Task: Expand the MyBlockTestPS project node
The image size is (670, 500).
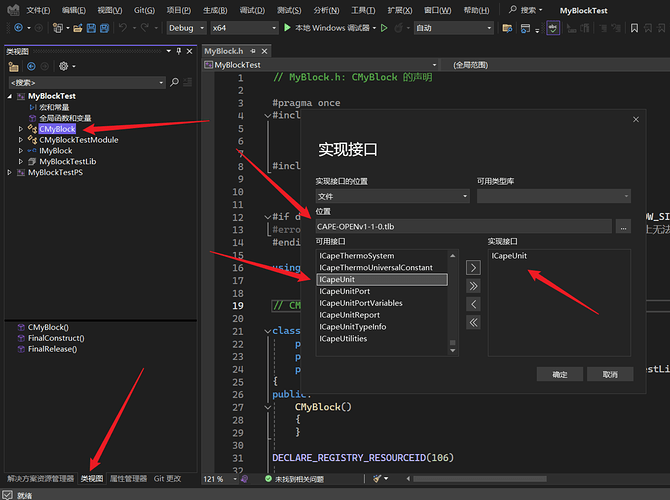Action: click(x=9, y=172)
